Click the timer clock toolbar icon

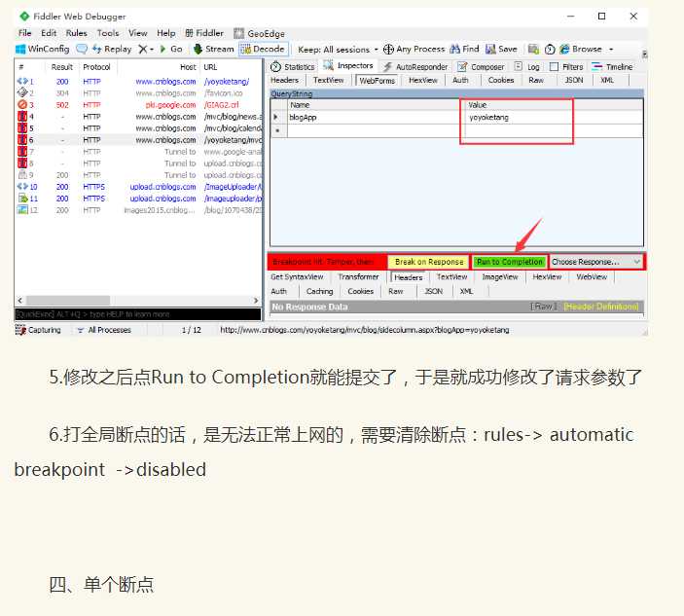coord(550,50)
